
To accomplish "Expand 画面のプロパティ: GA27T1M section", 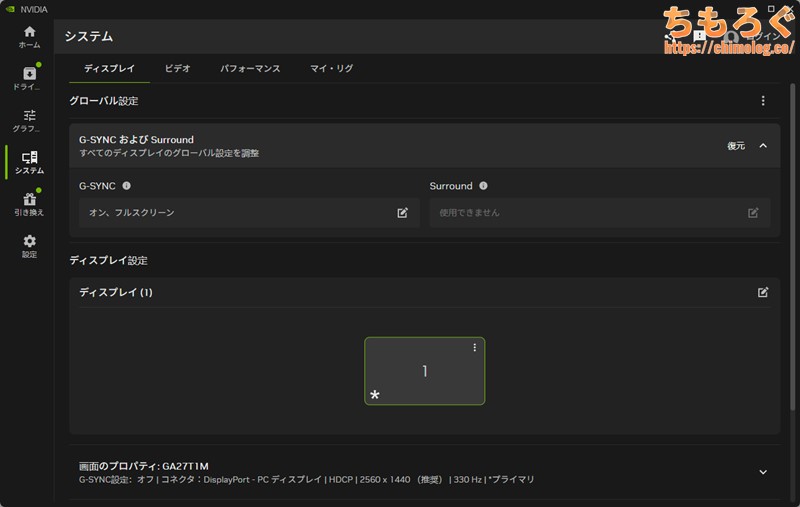I will click(x=763, y=472).
